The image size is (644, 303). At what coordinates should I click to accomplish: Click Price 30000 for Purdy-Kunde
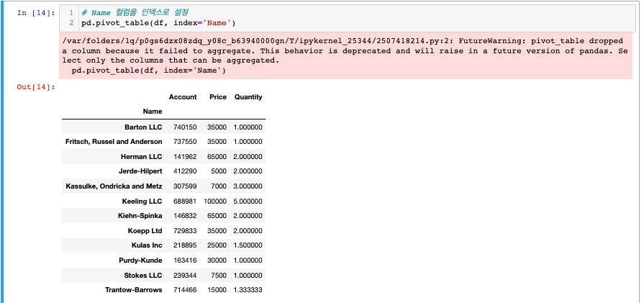point(217,261)
